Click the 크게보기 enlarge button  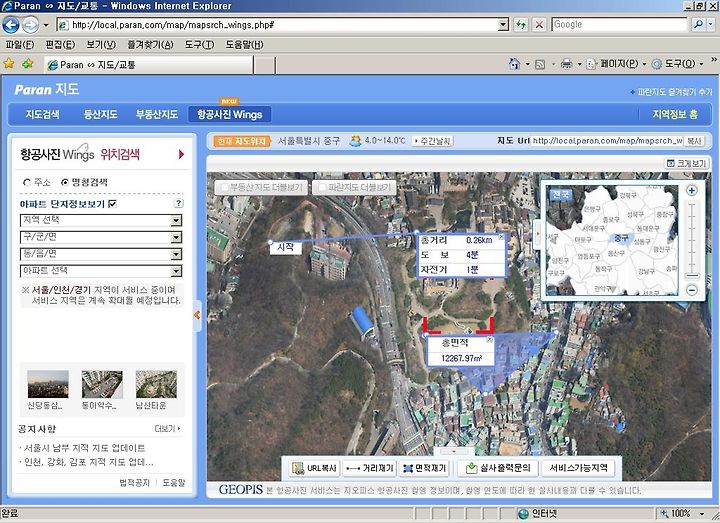[x=686, y=163]
